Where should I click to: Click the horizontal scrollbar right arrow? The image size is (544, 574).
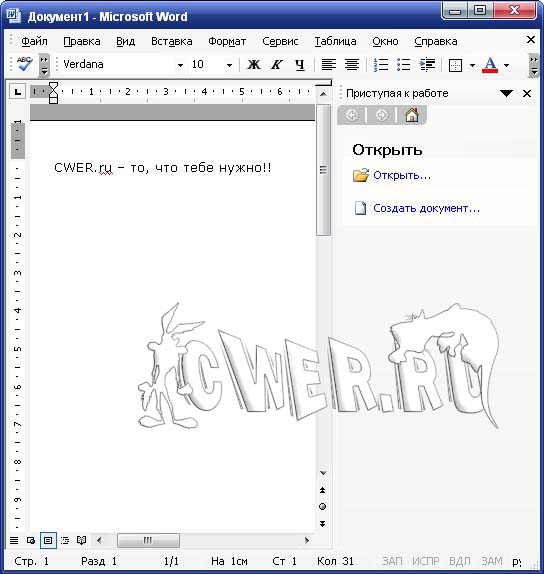[307, 540]
